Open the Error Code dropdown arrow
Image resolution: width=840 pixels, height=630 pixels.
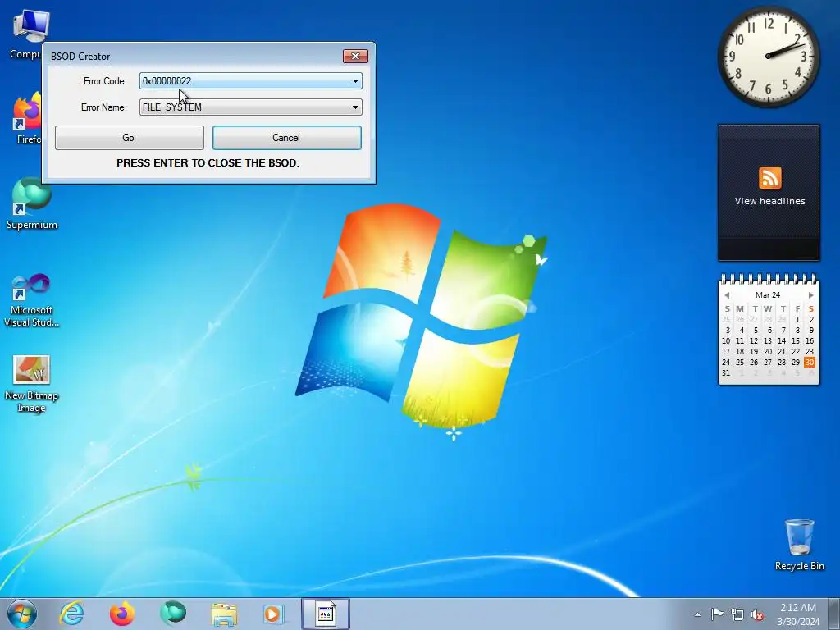[355, 81]
